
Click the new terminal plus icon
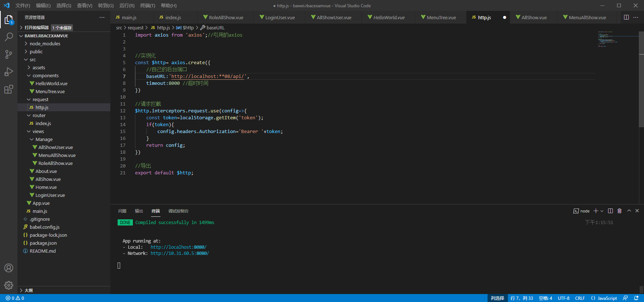pos(596,211)
